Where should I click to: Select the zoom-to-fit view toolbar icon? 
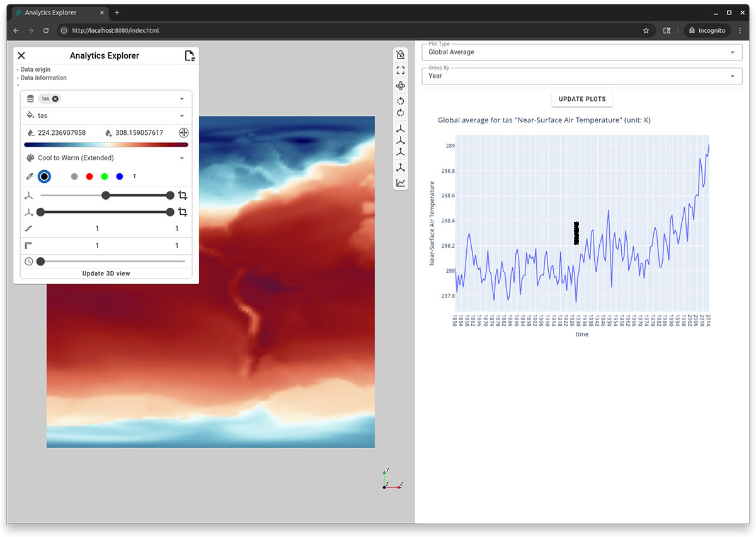400,70
